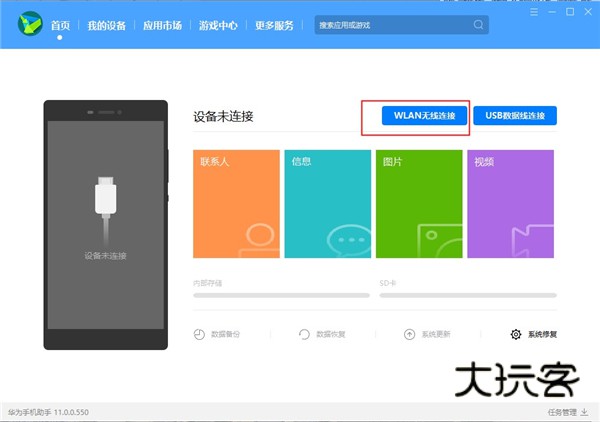Click 数据备份 data backup icon
600x422 pixels.
199,334
